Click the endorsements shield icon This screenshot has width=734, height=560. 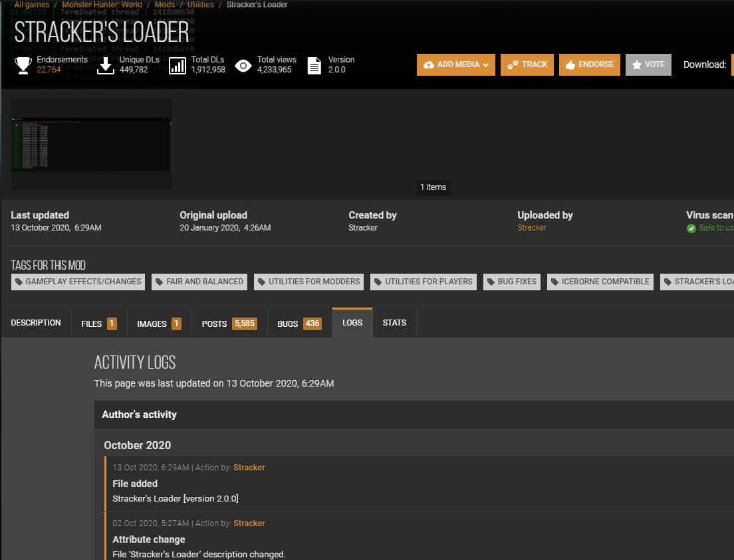click(23, 64)
